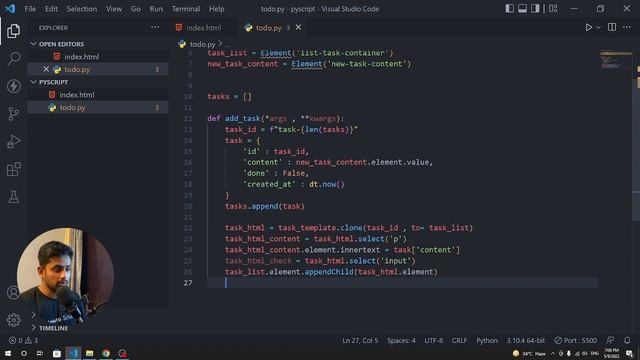Open the Go menu
Image resolution: width=640 pixels, height=360 pixels.
[x=136, y=9]
